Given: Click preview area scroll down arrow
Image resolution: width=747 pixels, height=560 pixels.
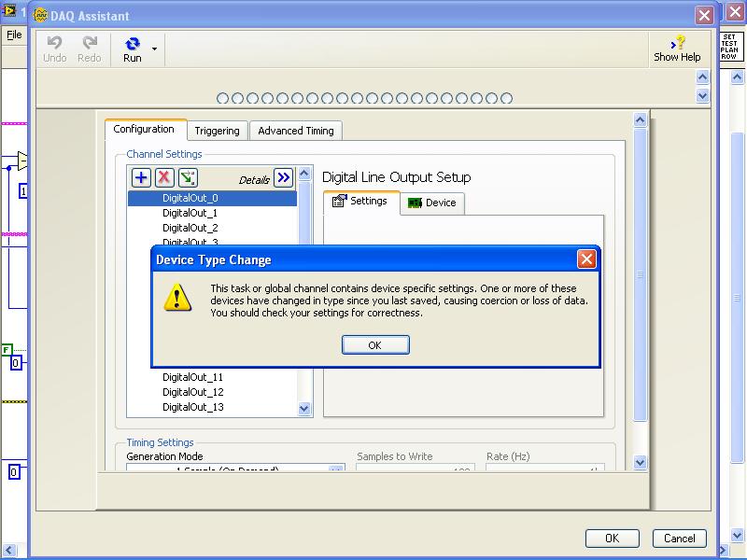Looking at the screenshot, I should [x=703, y=96].
